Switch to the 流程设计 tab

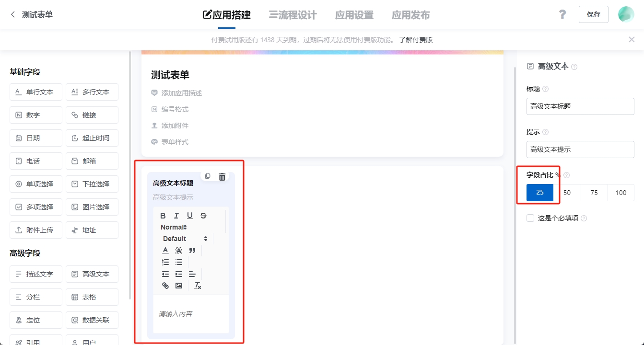click(293, 15)
